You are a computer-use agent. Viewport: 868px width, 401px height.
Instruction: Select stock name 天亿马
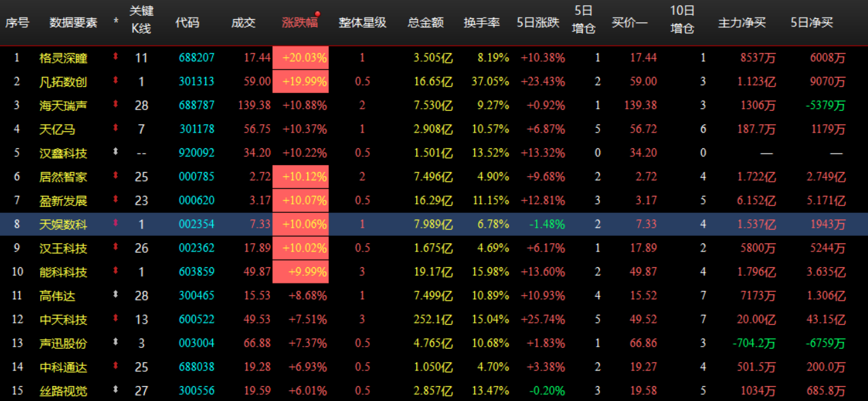[x=57, y=129]
